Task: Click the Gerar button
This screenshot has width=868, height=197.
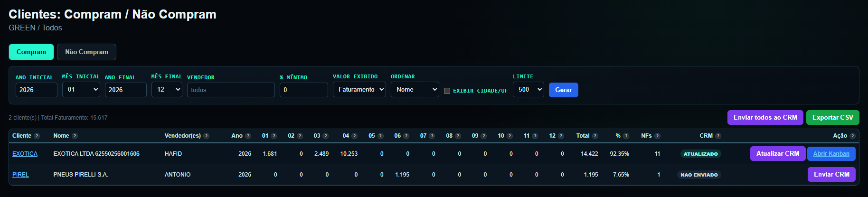Action: coord(564,90)
